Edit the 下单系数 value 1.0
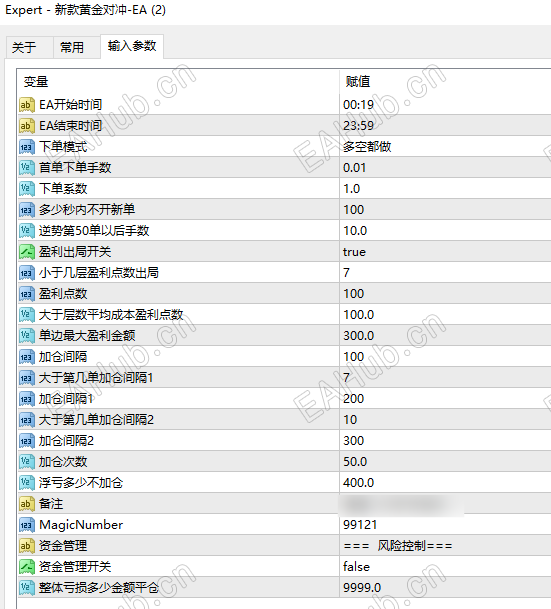The width and height of the screenshot is (551, 609). point(351,188)
